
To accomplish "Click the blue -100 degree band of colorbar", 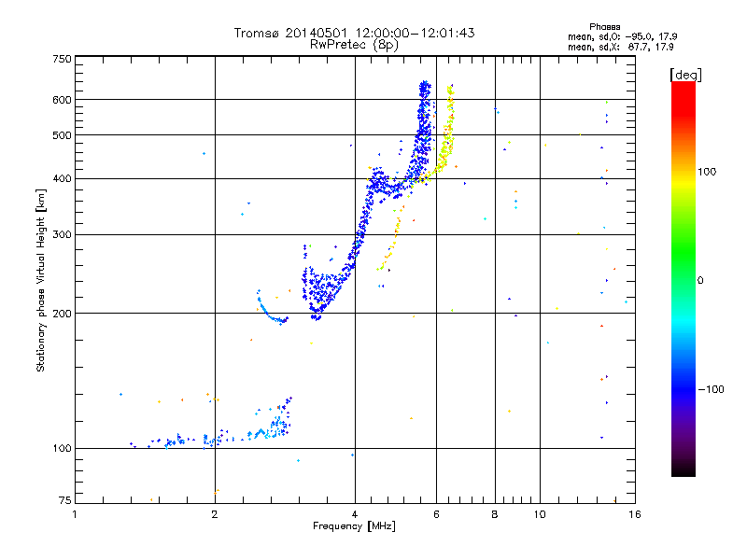I will [684, 388].
